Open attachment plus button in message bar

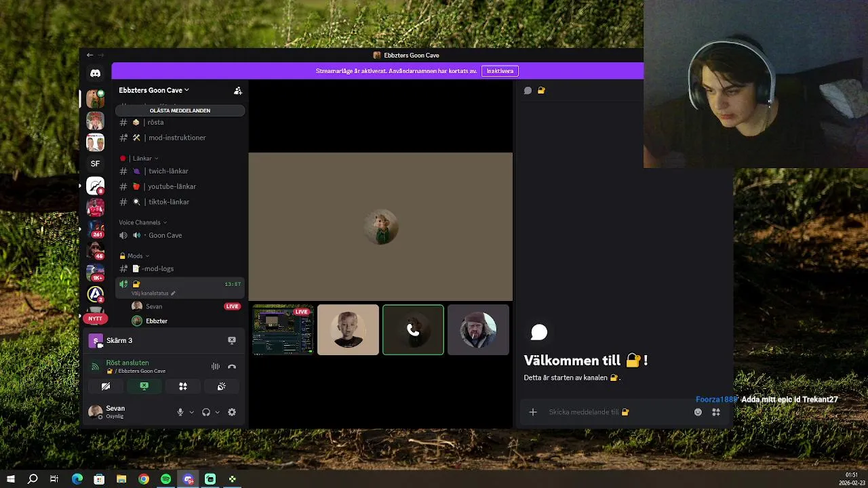point(533,412)
